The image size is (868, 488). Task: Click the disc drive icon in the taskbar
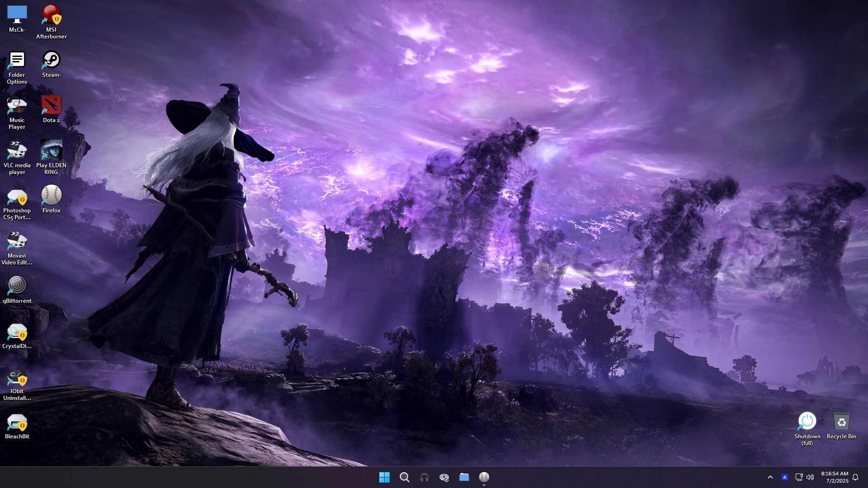click(444, 477)
